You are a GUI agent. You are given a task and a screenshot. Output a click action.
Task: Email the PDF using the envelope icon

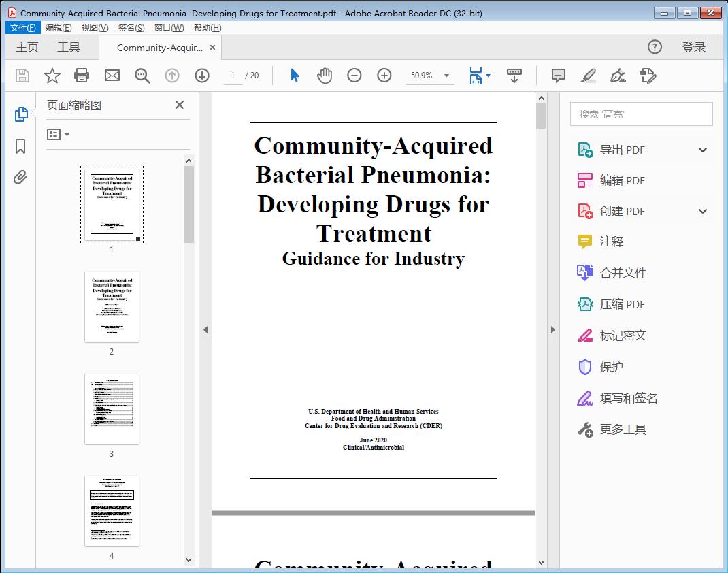point(112,76)
